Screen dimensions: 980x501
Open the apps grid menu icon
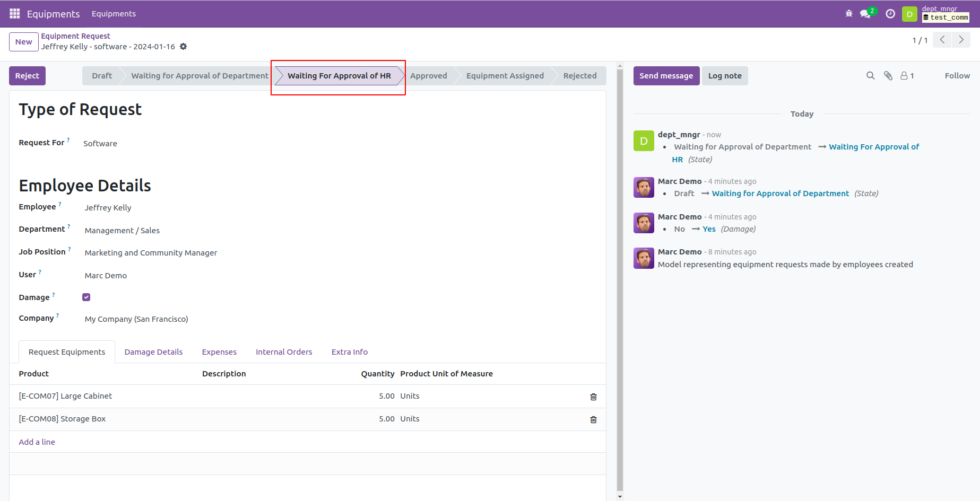tap(15, 14)
